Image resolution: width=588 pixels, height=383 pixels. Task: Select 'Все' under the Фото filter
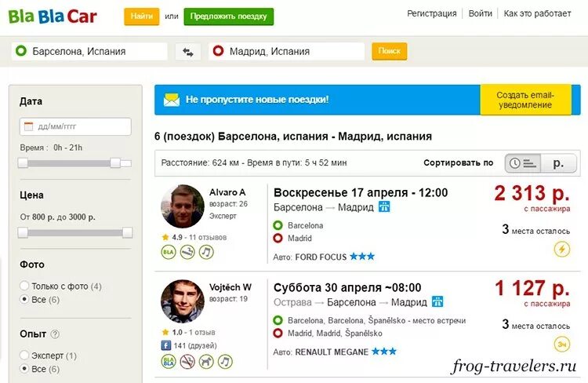point(24,299)
